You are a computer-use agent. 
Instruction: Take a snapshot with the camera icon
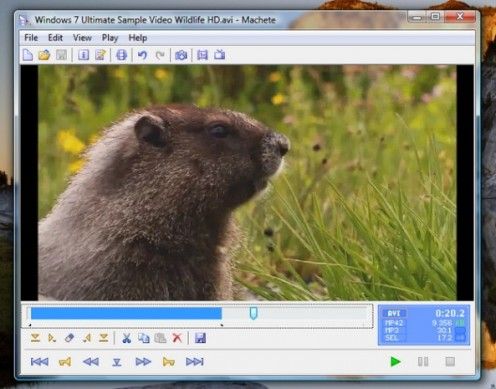click(181, 55)
